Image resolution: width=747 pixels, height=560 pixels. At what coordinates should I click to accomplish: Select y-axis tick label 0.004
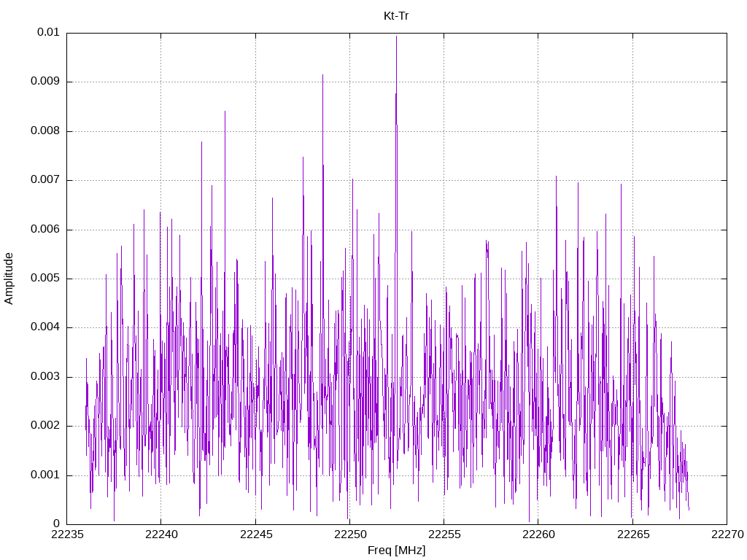pos(45,327)
